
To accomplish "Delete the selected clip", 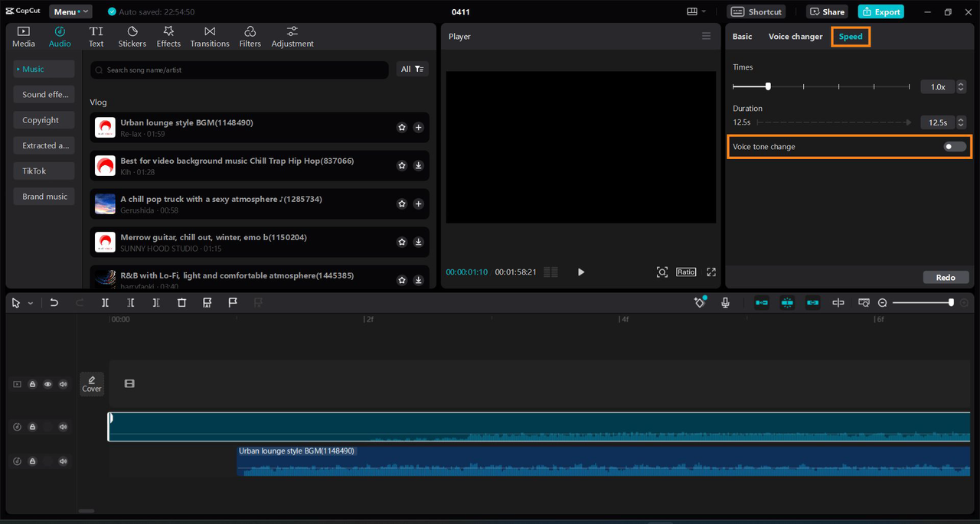I will pos(181,303).
